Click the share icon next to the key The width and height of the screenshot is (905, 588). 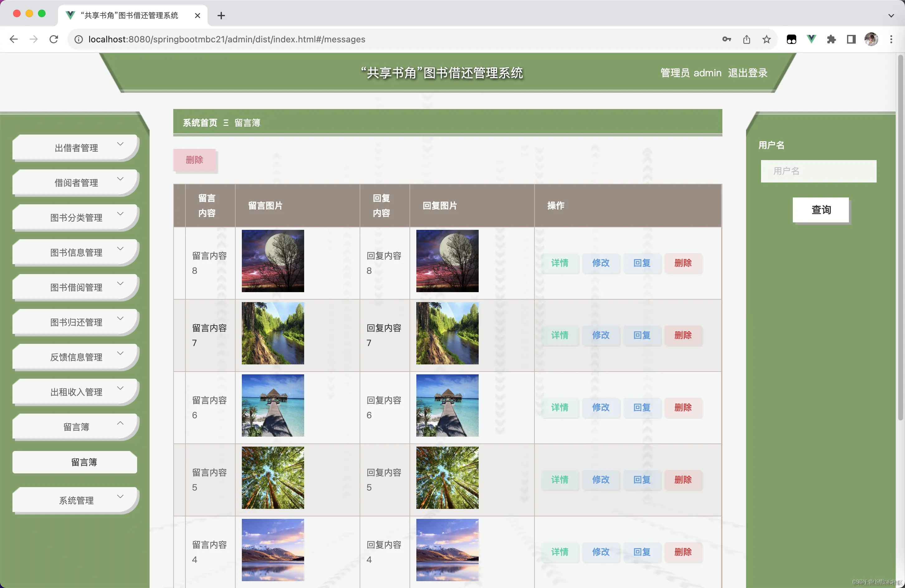pyautogui.click(x=746, y=39)
